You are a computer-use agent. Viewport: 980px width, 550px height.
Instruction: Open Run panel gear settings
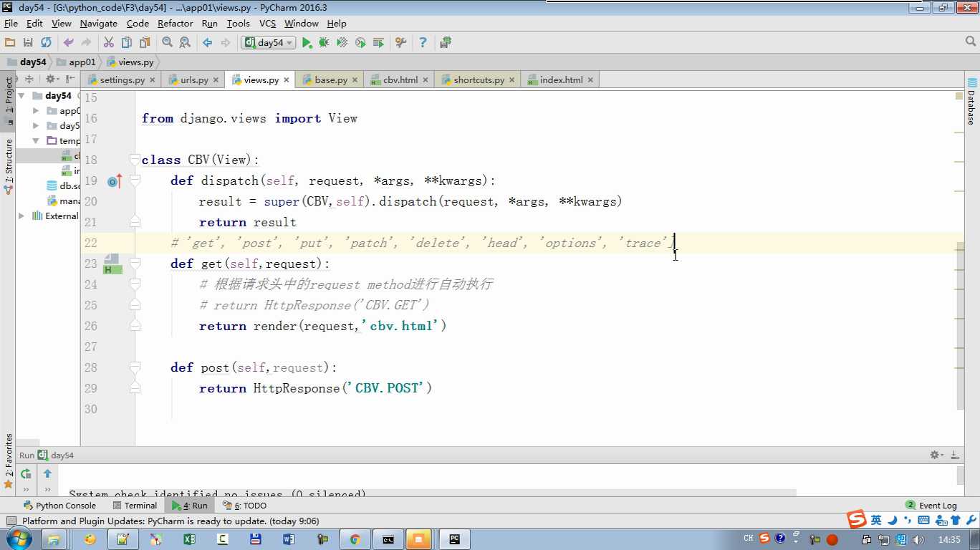936,455
